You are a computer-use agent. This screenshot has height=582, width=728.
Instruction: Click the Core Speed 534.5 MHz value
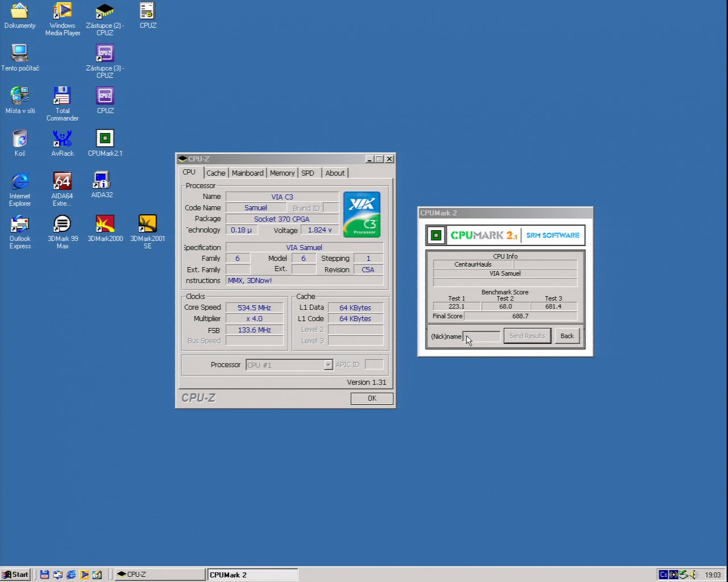tap(254, 307)
